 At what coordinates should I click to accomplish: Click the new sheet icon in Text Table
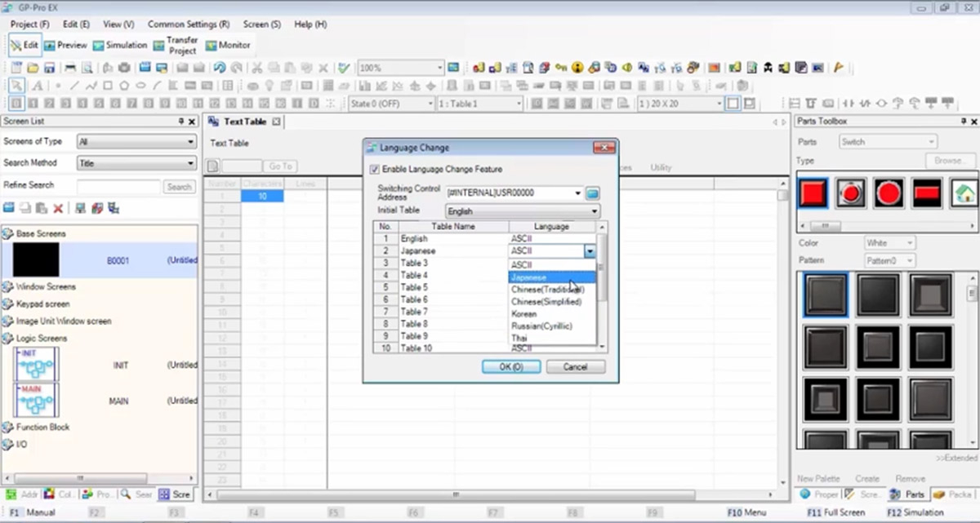click(x=213, y=166)
